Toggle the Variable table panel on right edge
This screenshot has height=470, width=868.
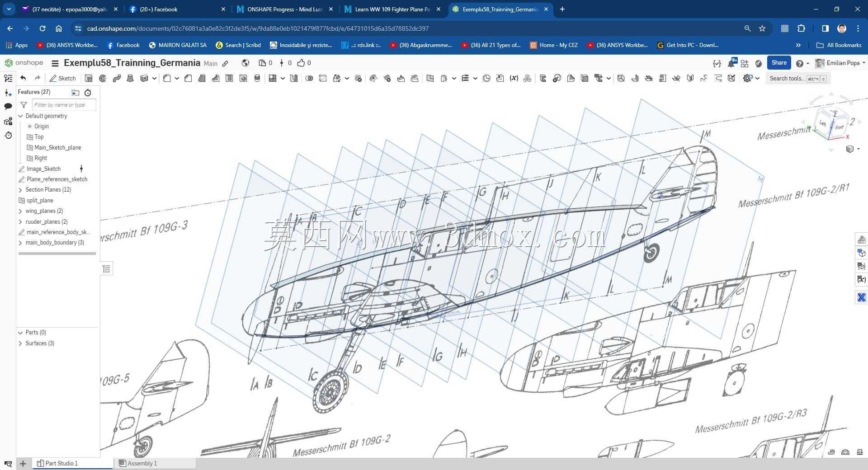coord(861,280)
